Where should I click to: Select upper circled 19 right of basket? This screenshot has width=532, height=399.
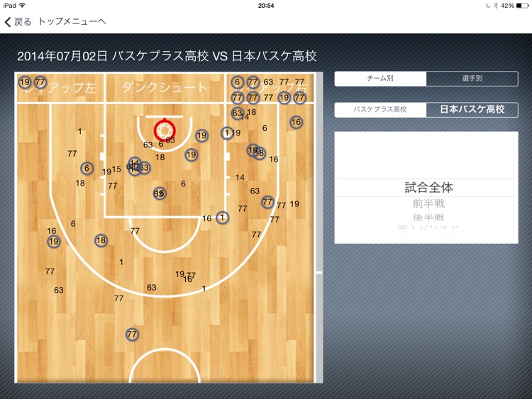[201, 135]
